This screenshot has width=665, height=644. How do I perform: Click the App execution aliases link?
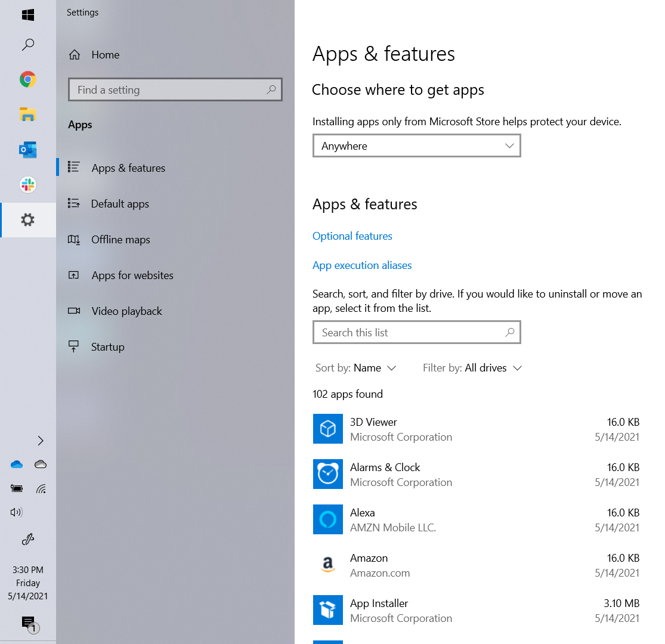pyautogui.click(x=362, y=265)
